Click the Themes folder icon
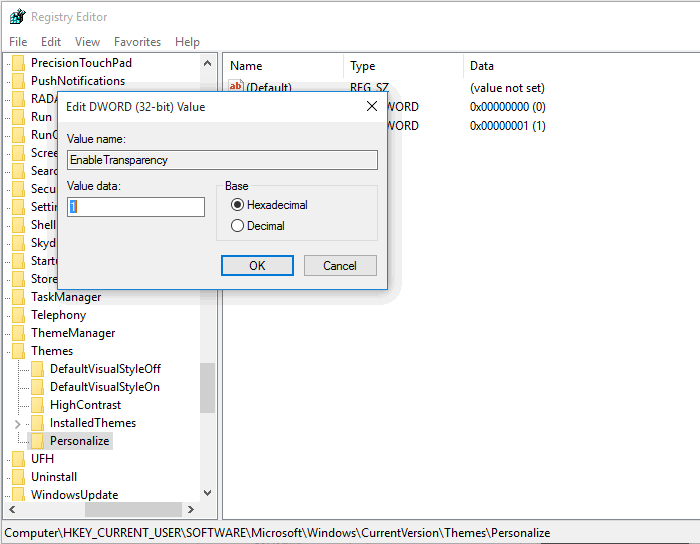 click(x=19, y=351)
